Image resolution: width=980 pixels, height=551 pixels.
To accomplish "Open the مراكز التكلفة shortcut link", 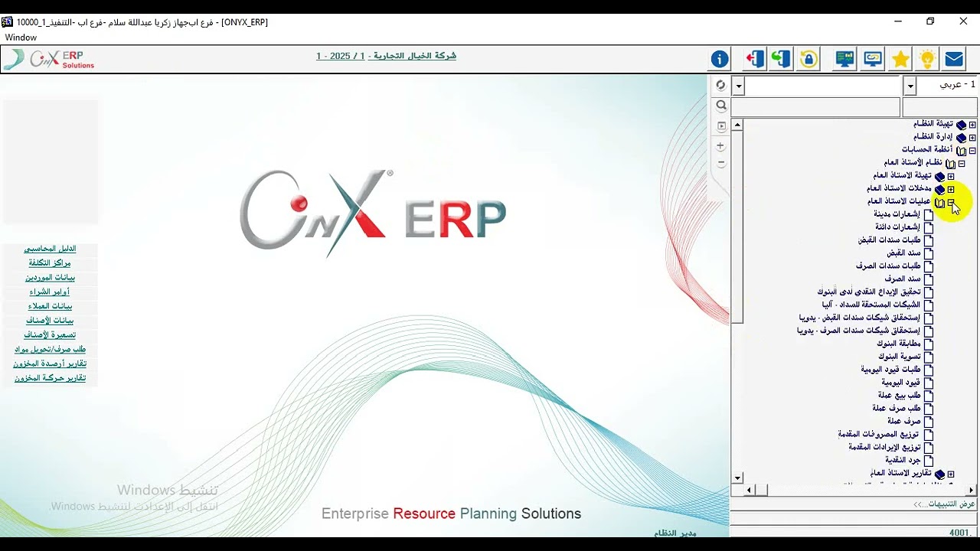I will (x=50, y=263).
